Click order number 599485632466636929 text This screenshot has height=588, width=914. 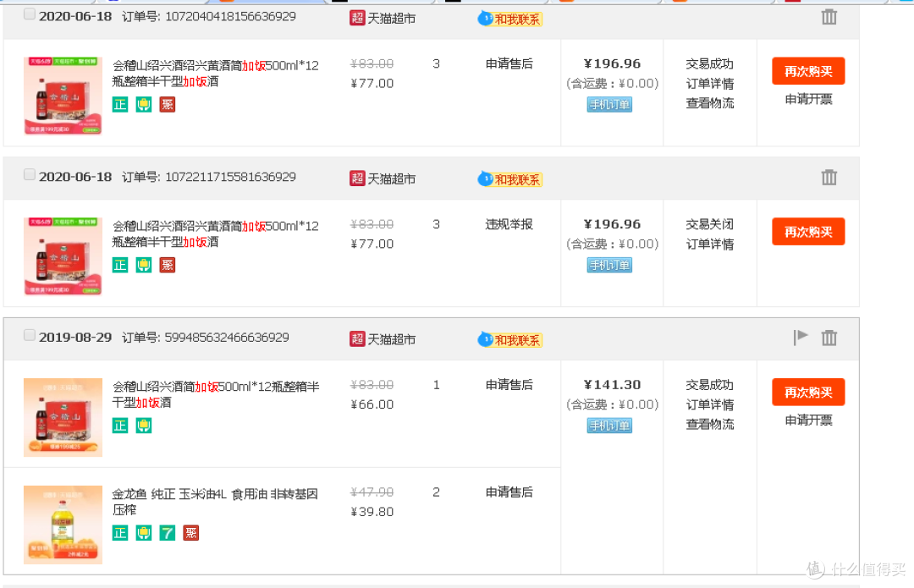(x=227, y=338)
